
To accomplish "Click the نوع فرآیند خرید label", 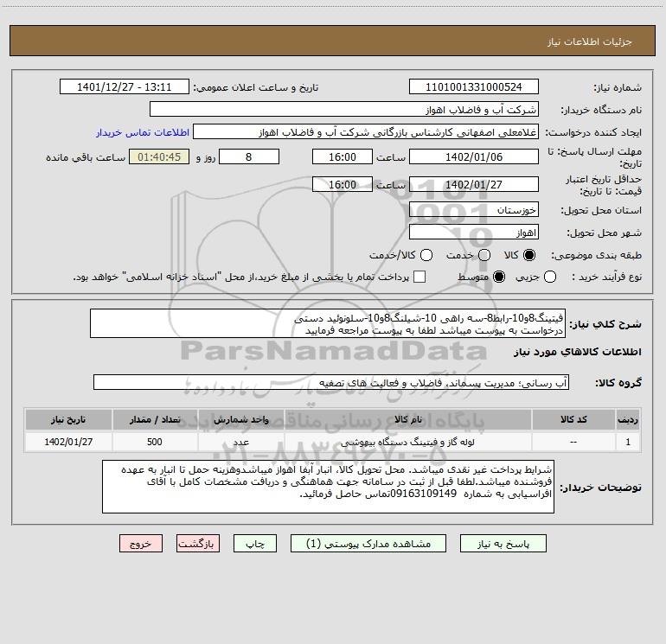I will tap(606, 277).
